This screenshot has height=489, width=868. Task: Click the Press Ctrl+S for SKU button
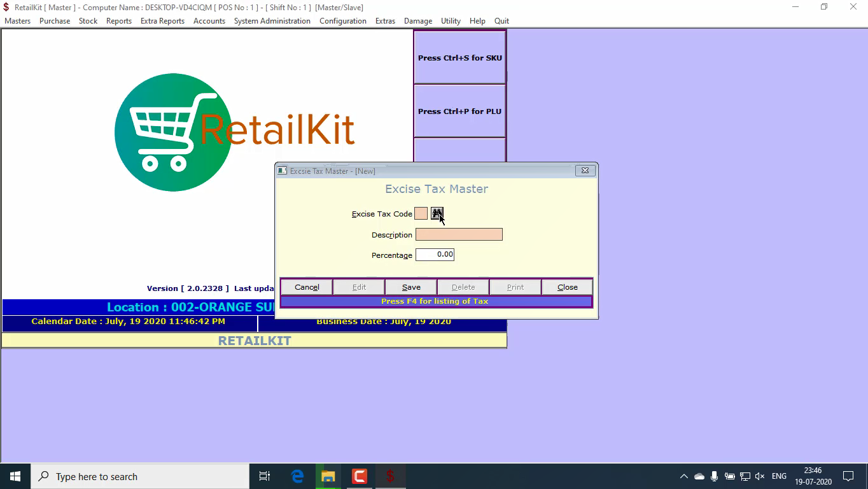459,57
